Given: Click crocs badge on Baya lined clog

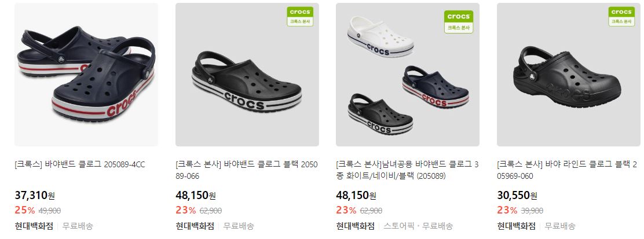Looking at the screenshot, I should [x=621, y=16].
